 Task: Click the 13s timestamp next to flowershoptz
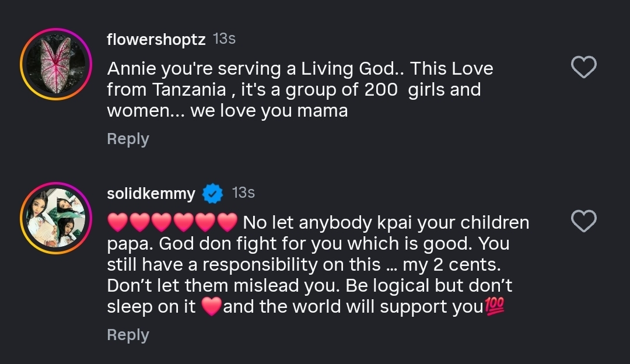pyautogui.click(x=225, y=38)
